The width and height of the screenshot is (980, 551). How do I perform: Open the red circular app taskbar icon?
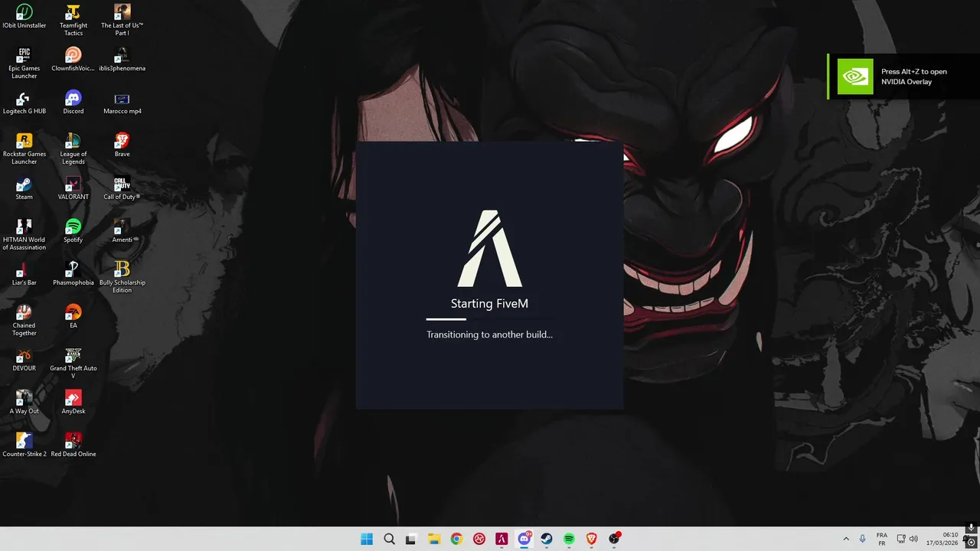(x=479, y=539)
